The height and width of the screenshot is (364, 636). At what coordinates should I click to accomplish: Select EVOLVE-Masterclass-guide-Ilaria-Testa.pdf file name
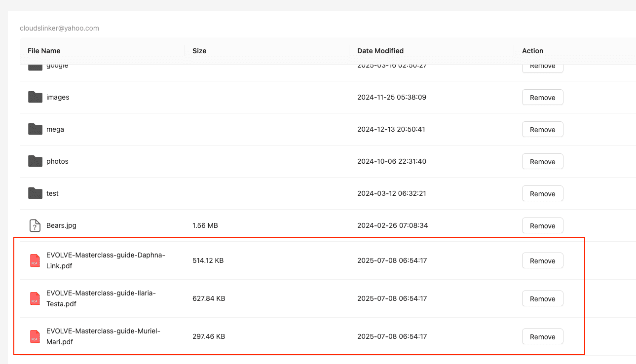pyautogui.click(x=101, y=298)
